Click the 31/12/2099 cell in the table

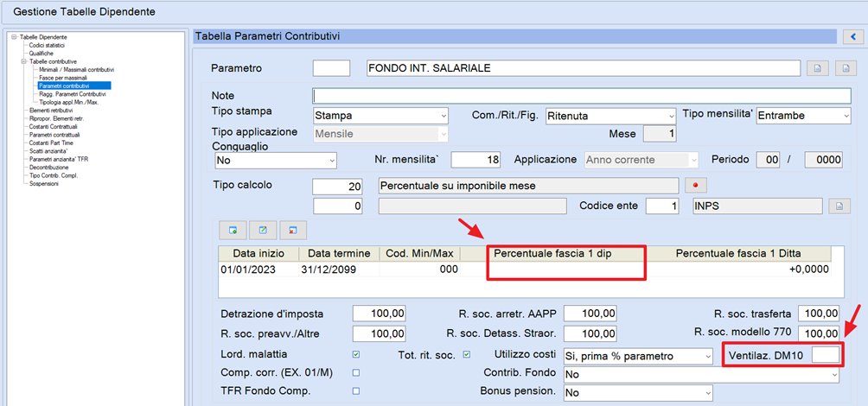click(339, 270)
